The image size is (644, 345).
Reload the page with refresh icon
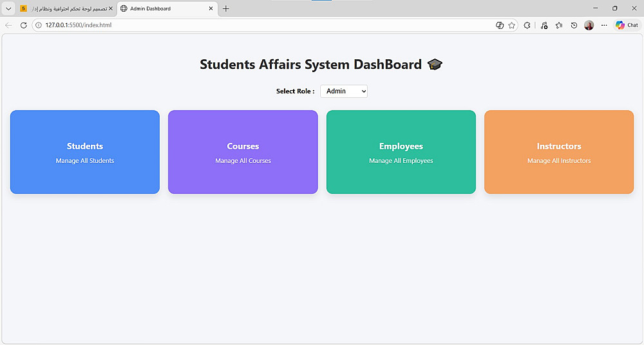(x=23, y=25)
